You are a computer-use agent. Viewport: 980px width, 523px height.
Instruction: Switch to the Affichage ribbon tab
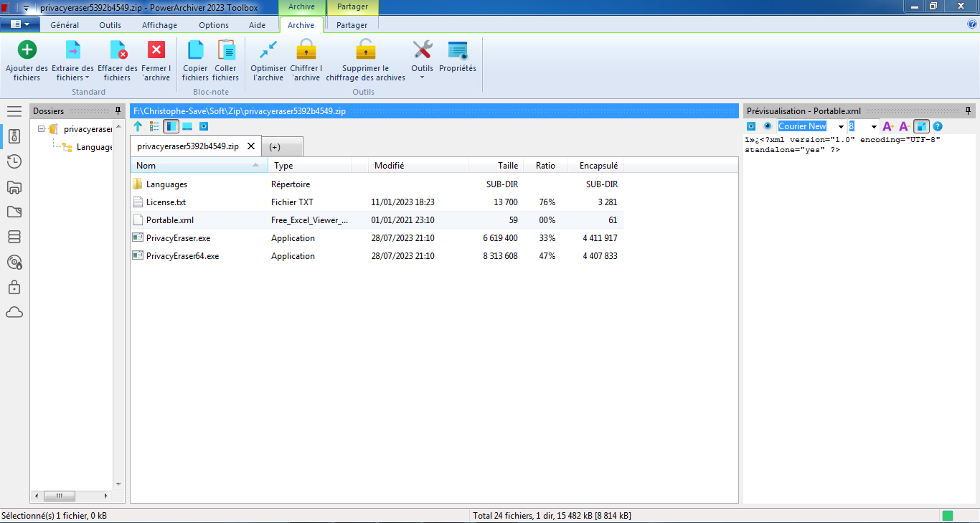coord(159,25)
